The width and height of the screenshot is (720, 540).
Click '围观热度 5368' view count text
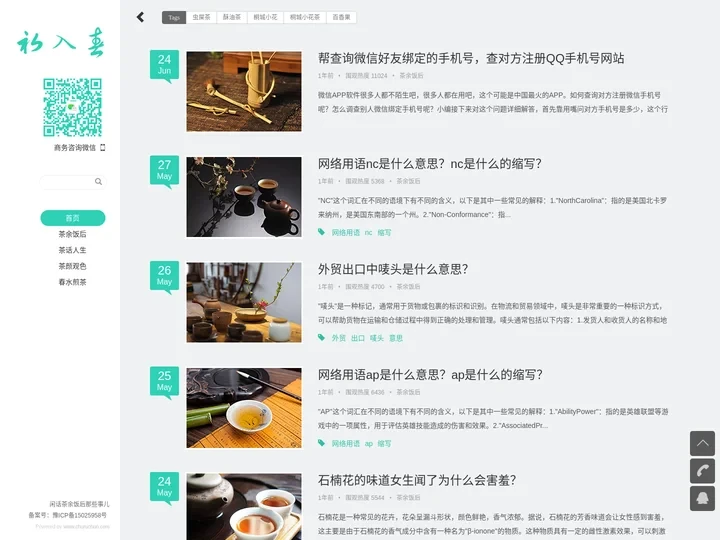point(365,181)
